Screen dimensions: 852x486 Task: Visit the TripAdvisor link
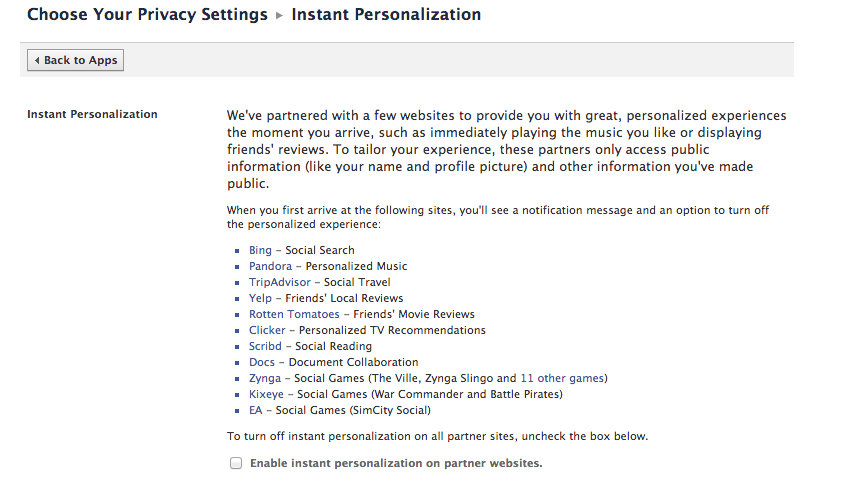[x=280, y=282]
